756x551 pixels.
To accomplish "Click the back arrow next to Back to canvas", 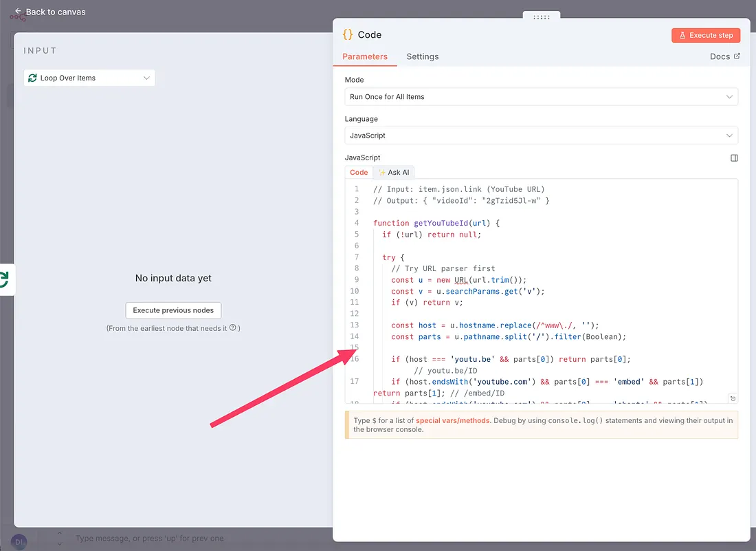I will pyautogui.click(x=18, y=12).
